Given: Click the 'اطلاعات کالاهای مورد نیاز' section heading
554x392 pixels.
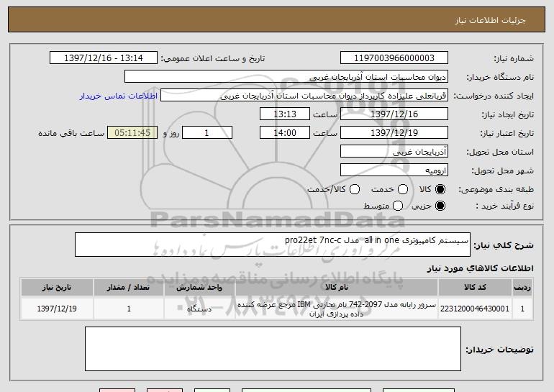Looking at the screenshot, I should pyautogui.click(x=480, y=268).
